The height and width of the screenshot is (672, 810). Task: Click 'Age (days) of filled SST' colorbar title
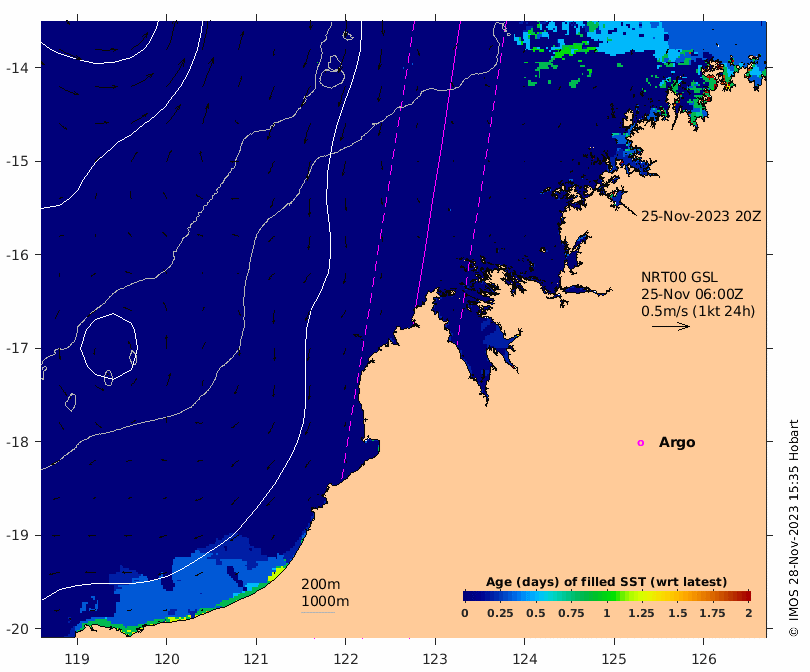click(x=606, y=582)
